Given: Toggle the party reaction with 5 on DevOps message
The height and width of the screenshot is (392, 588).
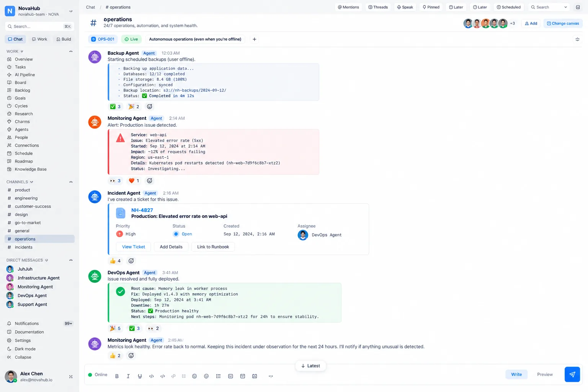Looking at the screenshot, I should [115, 328].
